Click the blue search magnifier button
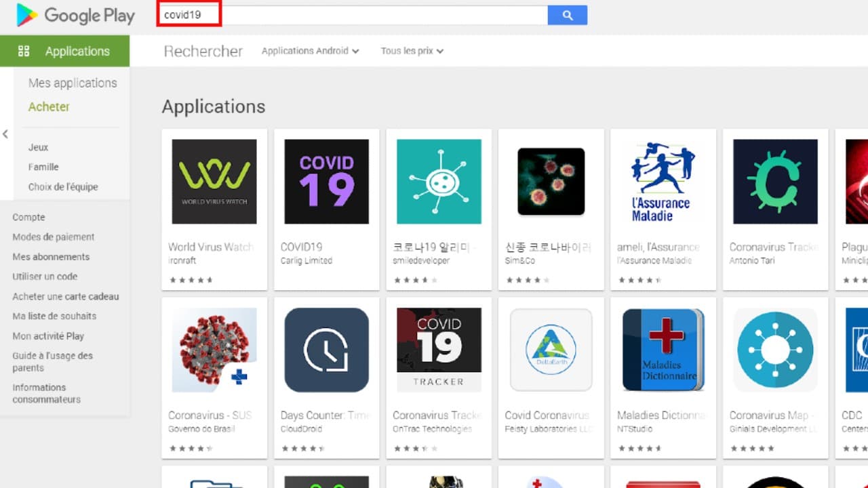 click(568, 16)
